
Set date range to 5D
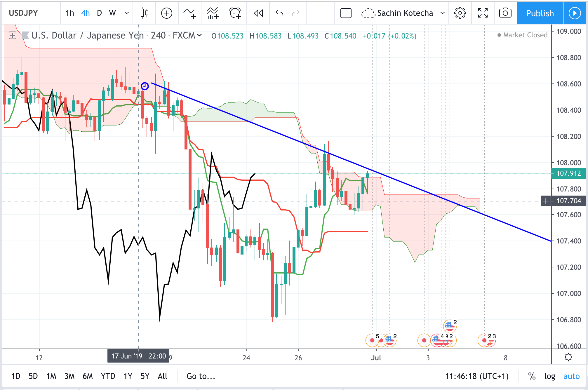click(33, 376)
